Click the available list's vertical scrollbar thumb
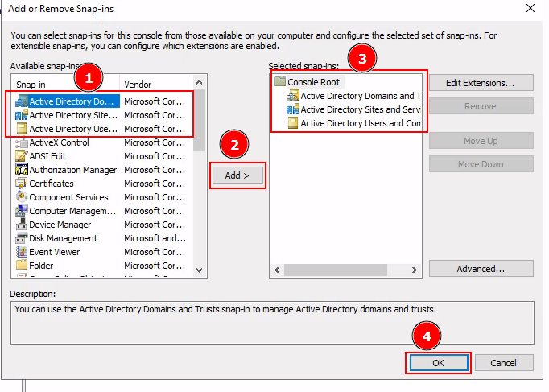 pos(199,120)
